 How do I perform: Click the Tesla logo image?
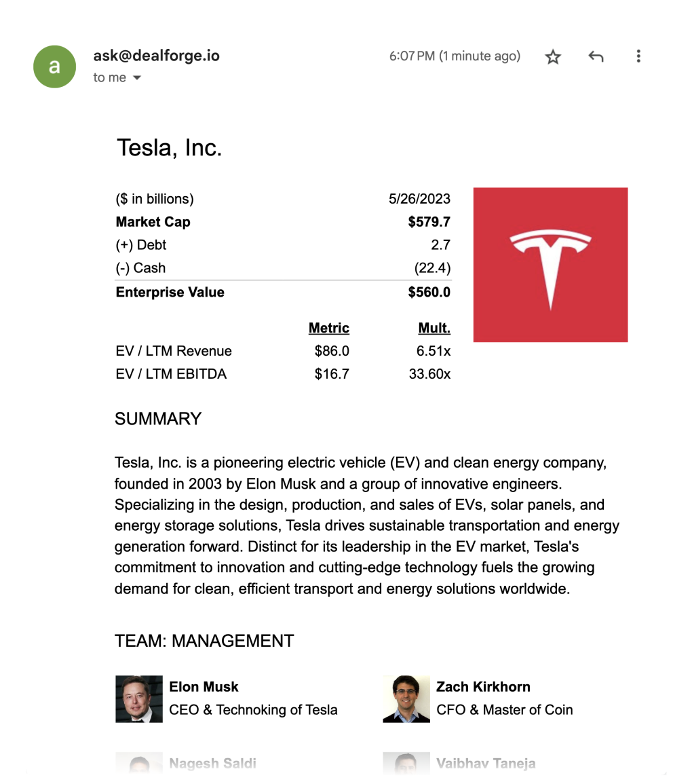(550, 265)
